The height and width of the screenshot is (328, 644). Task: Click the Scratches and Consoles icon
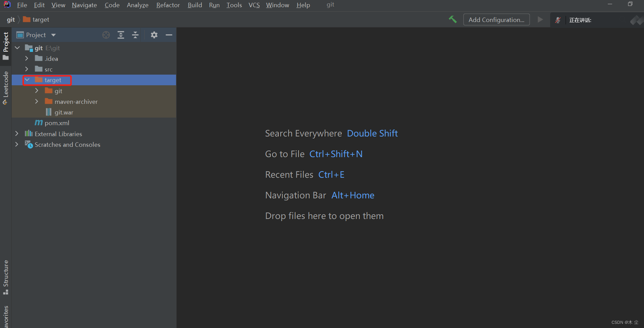point(29,144)
